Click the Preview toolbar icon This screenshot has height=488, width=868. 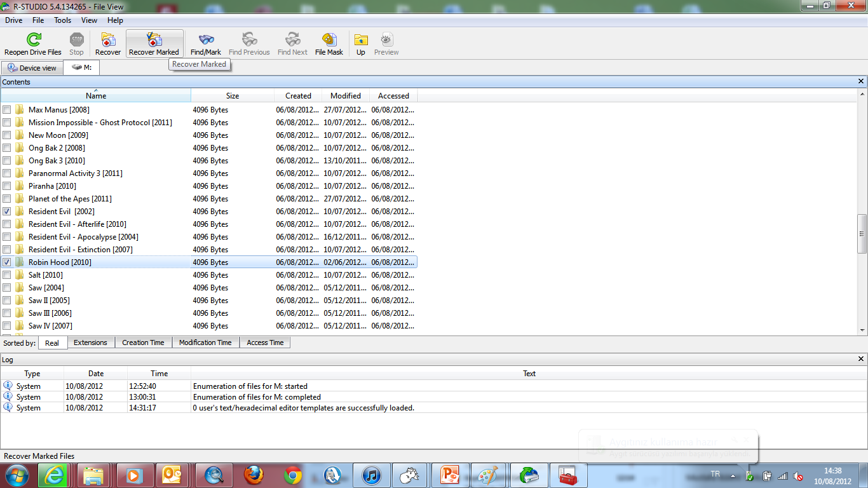[x=386, y=40]
